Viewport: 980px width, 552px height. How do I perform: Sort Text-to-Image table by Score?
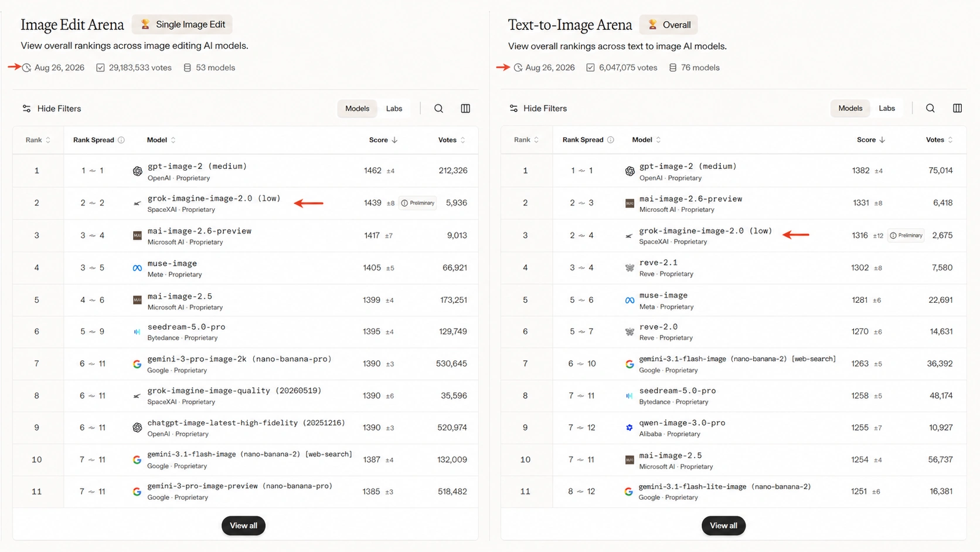(x=871, y=140)
